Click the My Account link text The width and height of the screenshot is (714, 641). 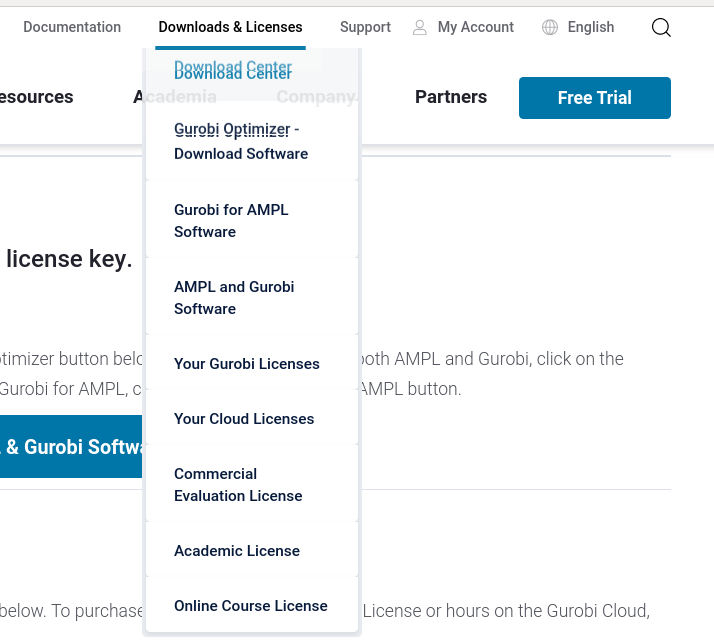click(476, 28)
